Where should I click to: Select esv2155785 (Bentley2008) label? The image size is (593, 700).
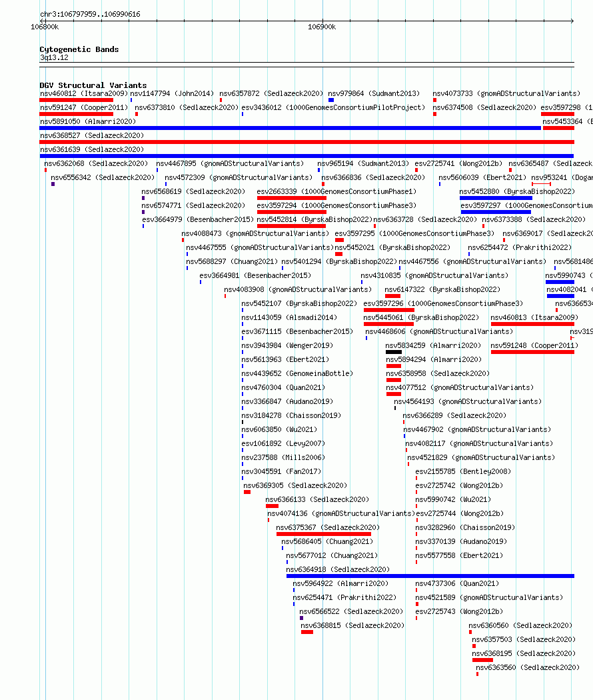pyautogui.click(x=463, y=471)
